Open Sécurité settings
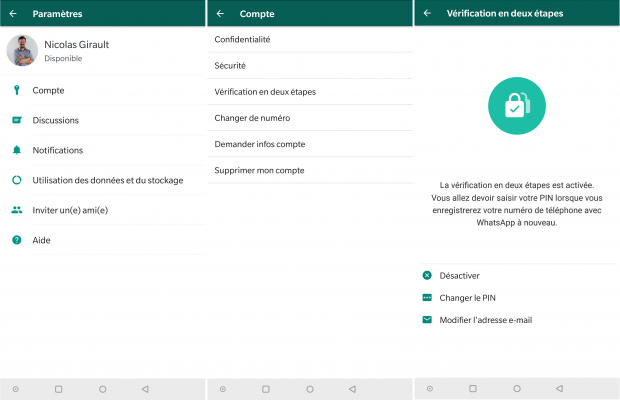 click(x=230, y=66)
